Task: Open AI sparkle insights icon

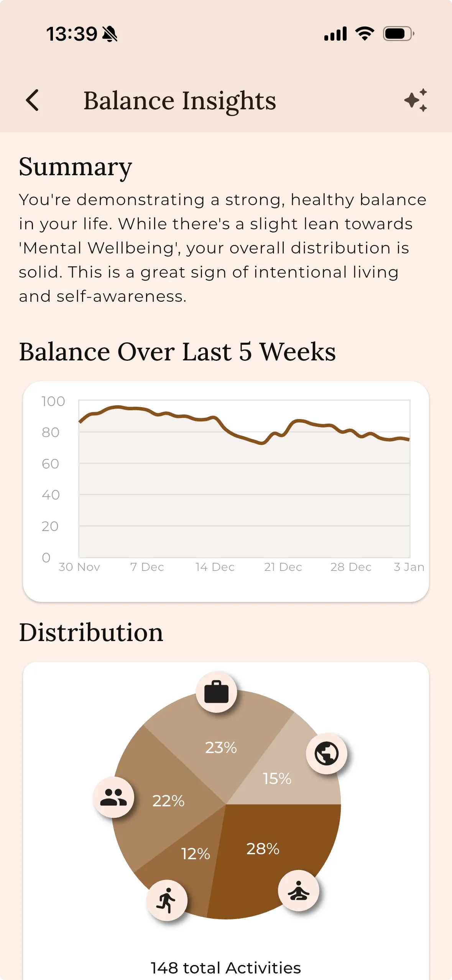Action: coord(416,100)
